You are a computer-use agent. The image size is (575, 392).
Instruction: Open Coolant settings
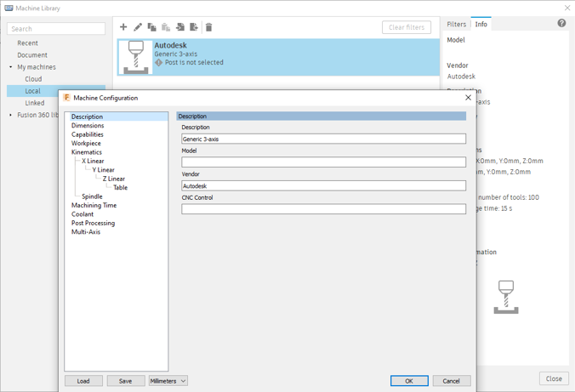(x=83, y=213)
